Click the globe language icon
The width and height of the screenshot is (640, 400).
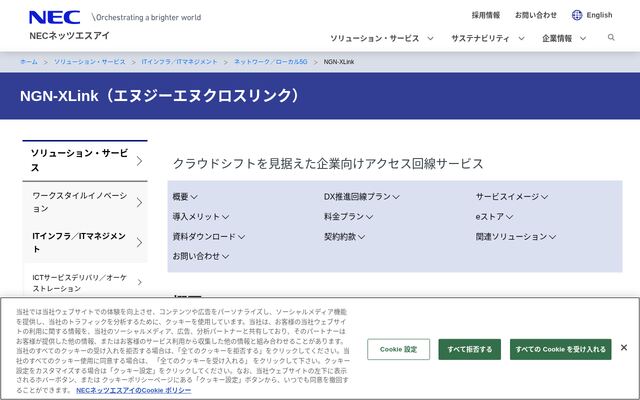577,15
